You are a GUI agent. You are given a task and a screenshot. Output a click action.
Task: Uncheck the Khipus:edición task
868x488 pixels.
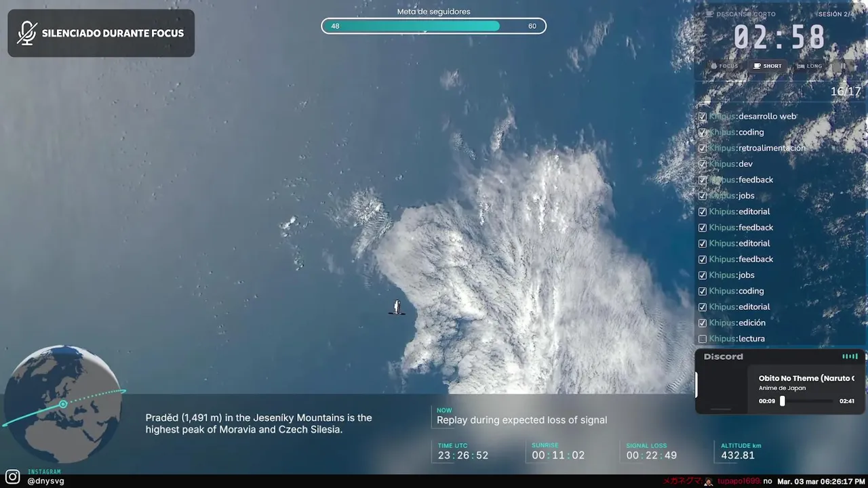click(703, 323)
